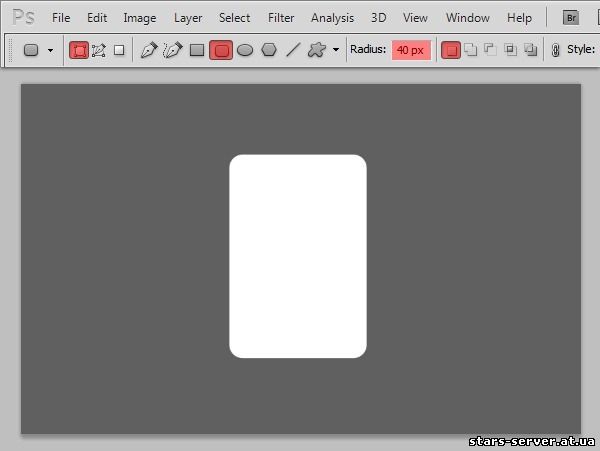Viewport: 600px width, 451px height.
Task: Select the Custom Shape tool
Action: pos(317,50)
